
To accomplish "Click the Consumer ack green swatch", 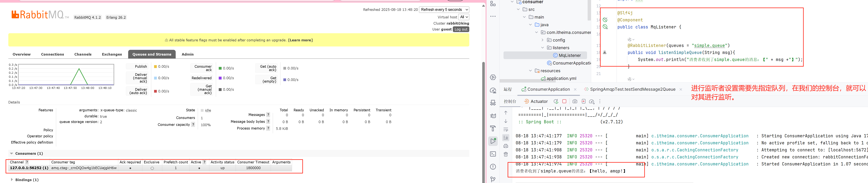I will tap(220, 68).
